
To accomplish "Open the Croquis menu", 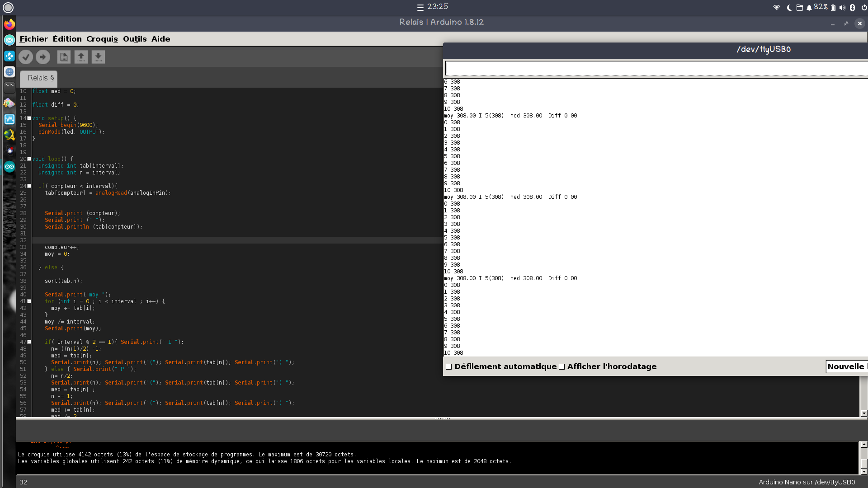I will click(x=102, y=39).
